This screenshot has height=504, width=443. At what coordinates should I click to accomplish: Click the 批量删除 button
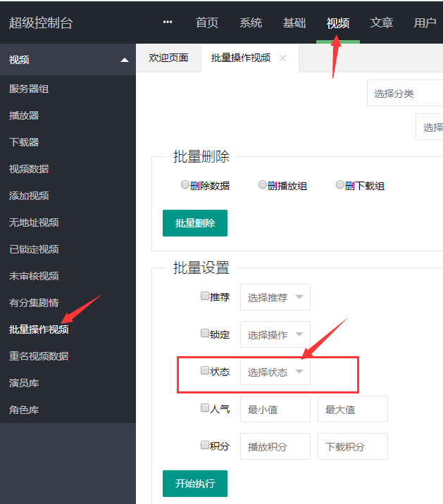195,223
